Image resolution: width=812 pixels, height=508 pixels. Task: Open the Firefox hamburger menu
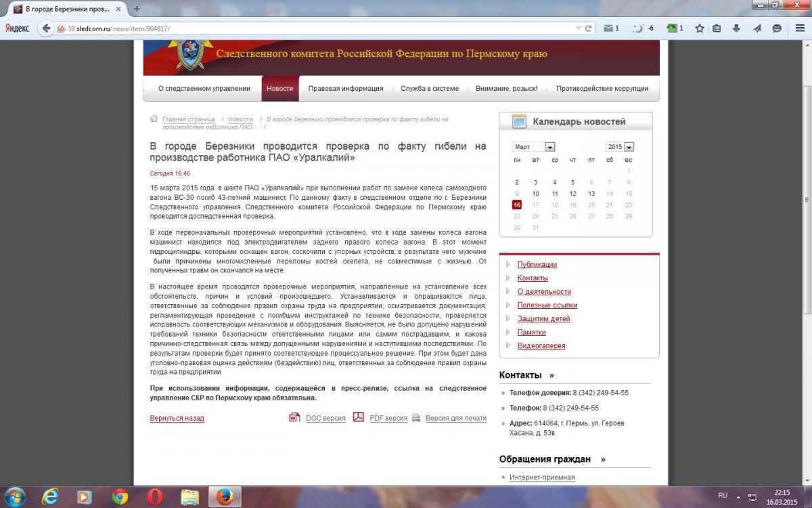pos(797,28)
